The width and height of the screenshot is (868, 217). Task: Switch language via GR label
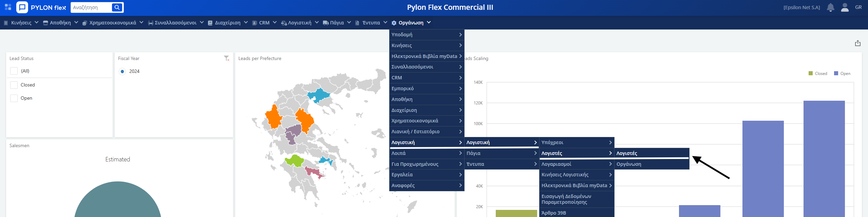click(858, 7)
